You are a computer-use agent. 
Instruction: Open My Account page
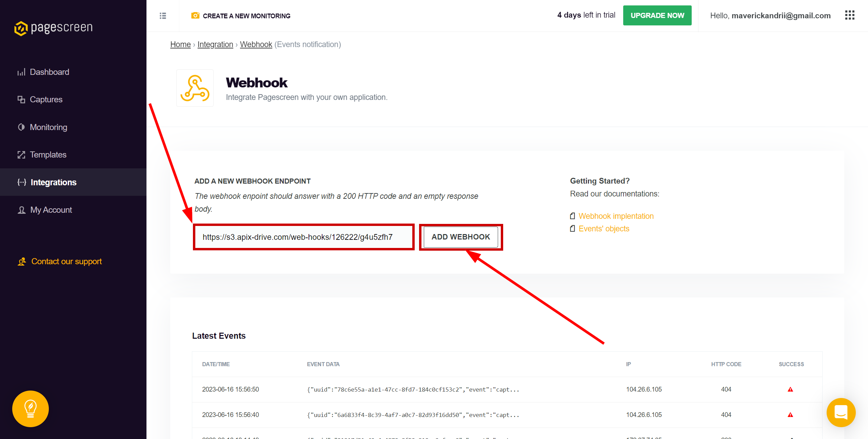(51, 210)
